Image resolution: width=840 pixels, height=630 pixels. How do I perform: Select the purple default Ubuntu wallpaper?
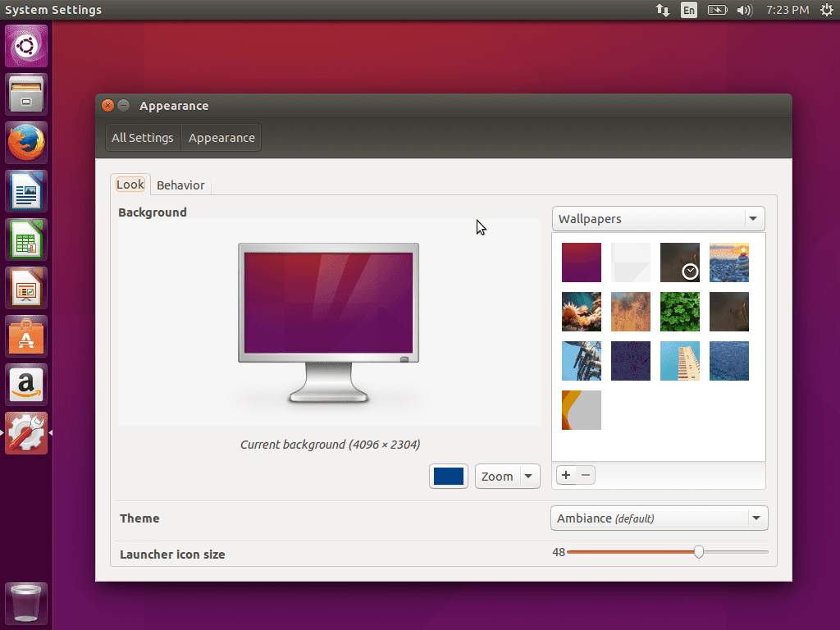coord(581,262)
